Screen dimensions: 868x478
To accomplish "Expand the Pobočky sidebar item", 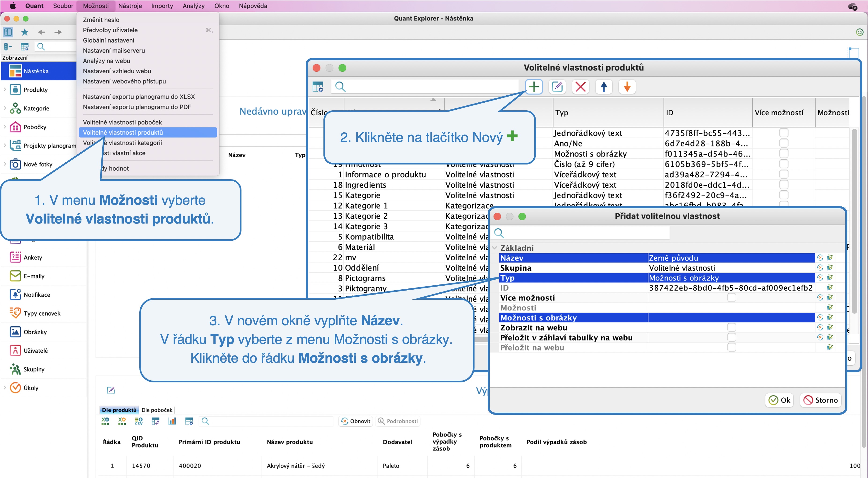I will coord(5,127).
